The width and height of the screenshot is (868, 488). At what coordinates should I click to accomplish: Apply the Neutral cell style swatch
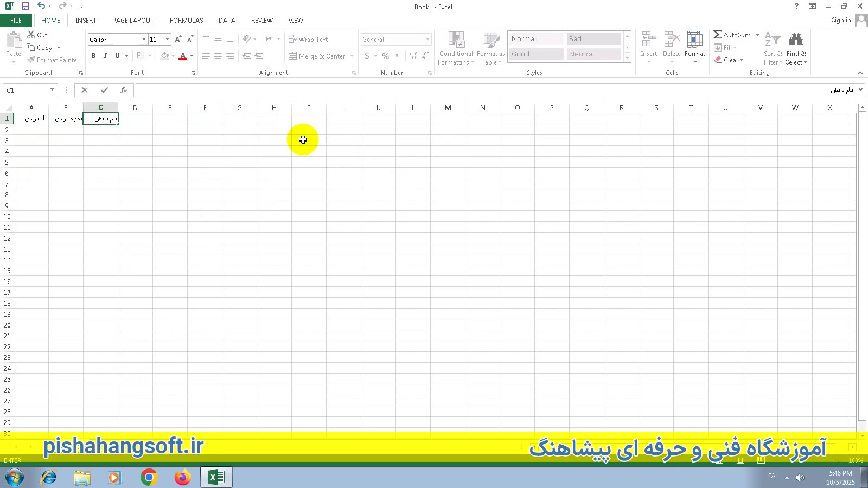click(593, 54)
